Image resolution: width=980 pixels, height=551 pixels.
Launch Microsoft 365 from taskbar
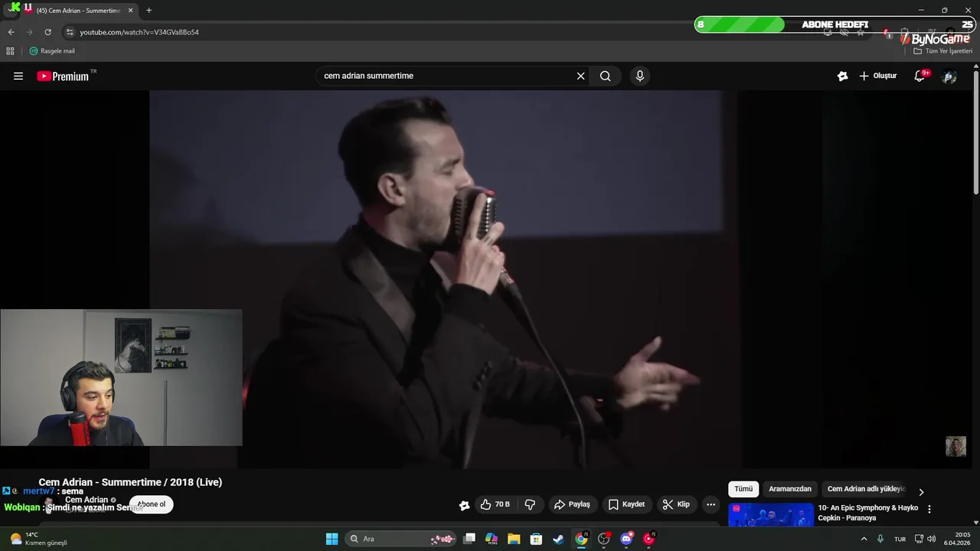[492, 539]
